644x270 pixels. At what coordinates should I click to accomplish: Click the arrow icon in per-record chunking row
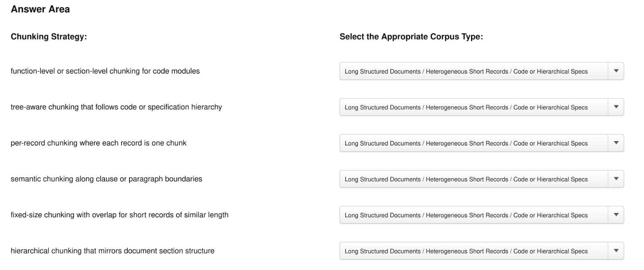pyautogui.click(x=616, y=143)
